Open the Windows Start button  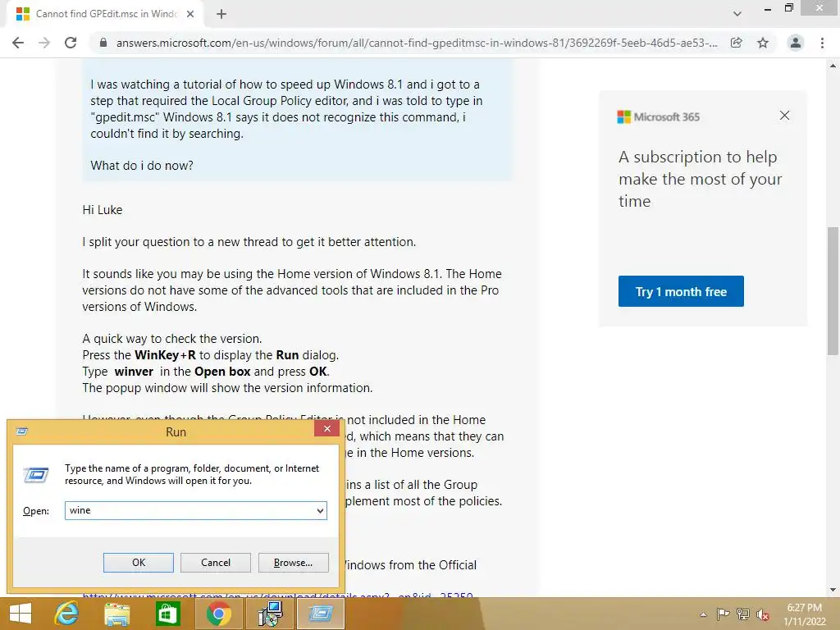(x=21, y=614)
